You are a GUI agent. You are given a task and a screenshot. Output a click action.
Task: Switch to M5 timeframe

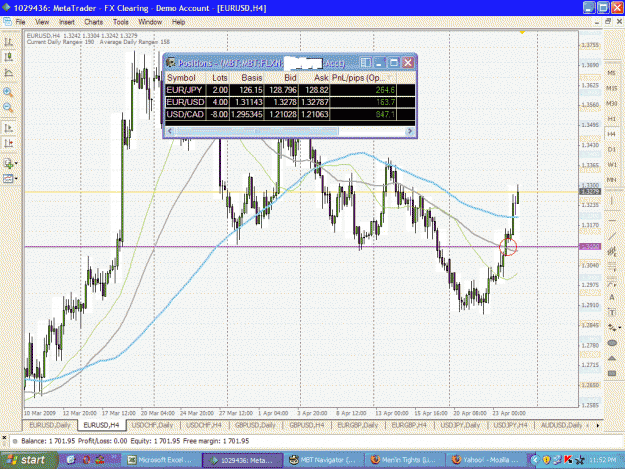click(x=611, y=73)
